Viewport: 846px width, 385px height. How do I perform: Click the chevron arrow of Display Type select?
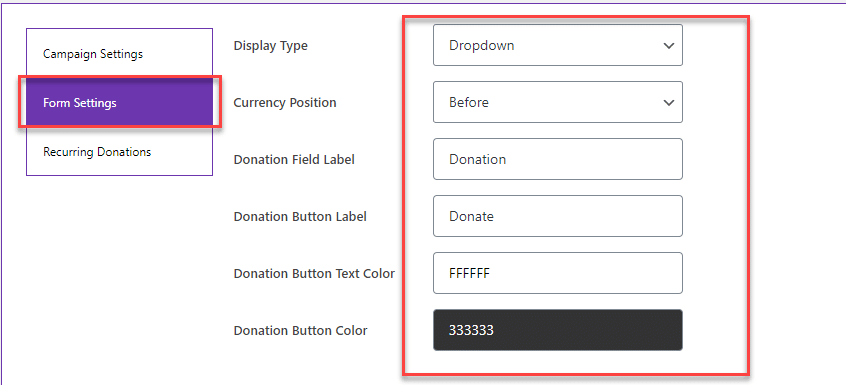(x=668, y=46)
